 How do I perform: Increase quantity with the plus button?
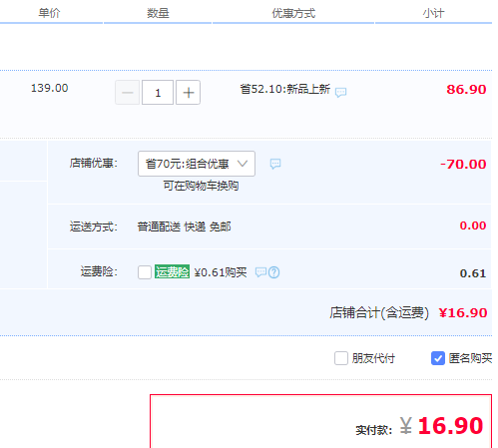click(x=188, y=93)
